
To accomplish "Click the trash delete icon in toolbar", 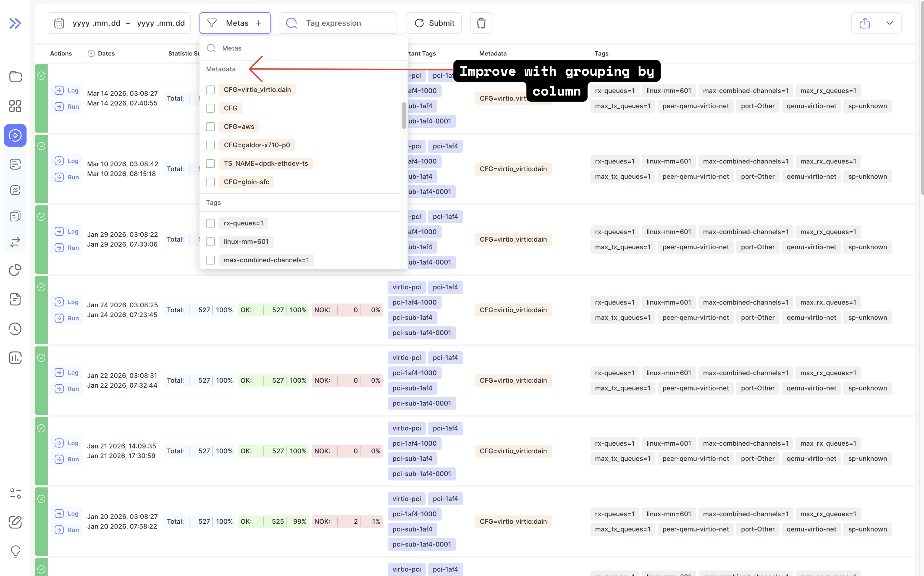I will [481, 23].
